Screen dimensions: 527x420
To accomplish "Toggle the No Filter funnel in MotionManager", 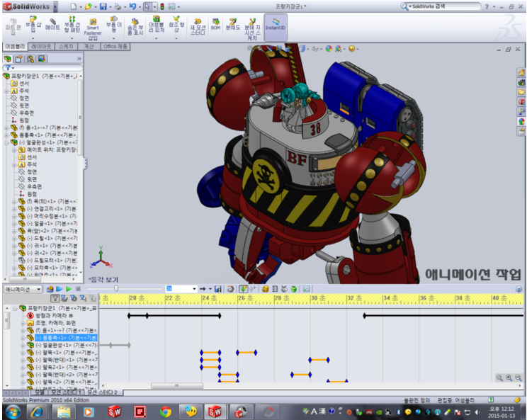I will (x=55, y=298).
